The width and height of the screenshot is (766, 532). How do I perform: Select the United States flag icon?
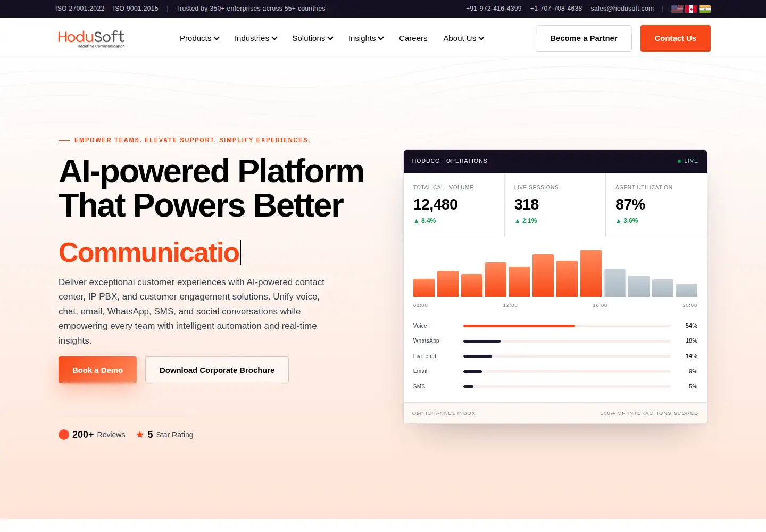coord(677,9)
